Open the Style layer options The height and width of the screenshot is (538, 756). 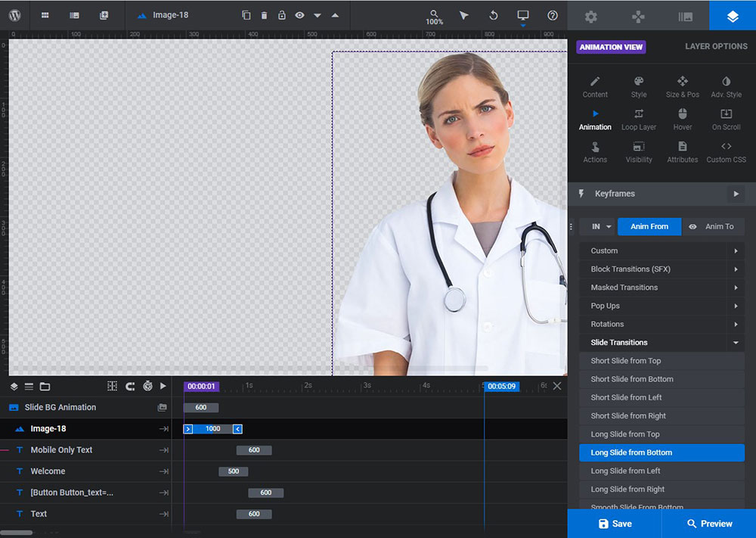(x=639, y=87)
